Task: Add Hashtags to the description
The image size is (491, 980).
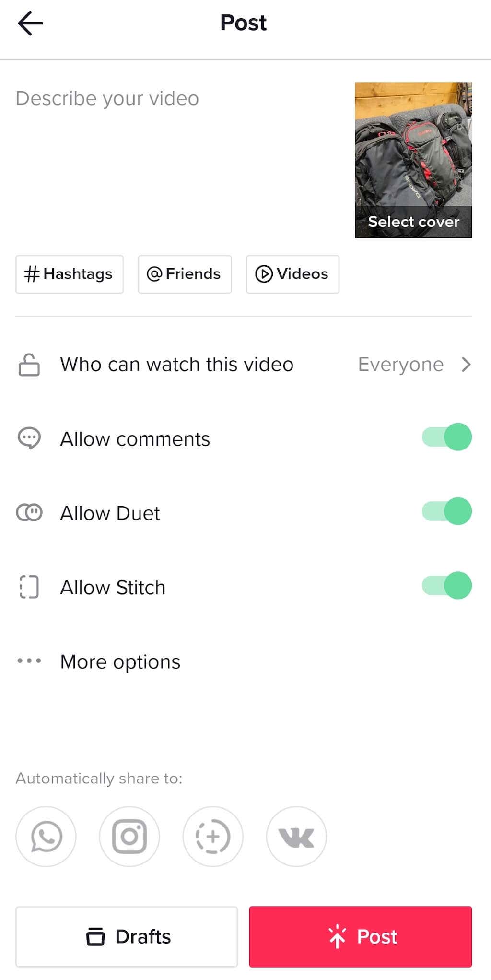Action: (70, 274)
